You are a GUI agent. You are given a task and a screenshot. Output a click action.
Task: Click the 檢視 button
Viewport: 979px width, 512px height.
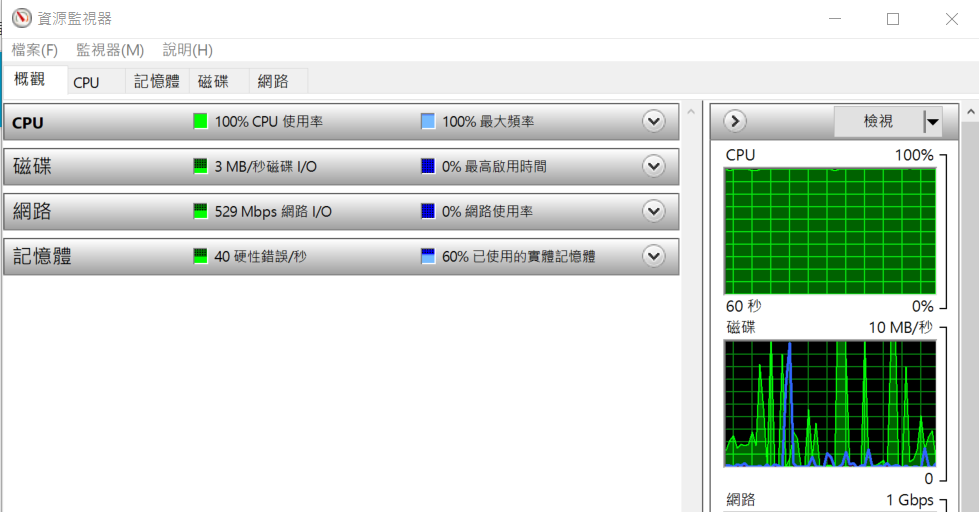tap(878, 121)
